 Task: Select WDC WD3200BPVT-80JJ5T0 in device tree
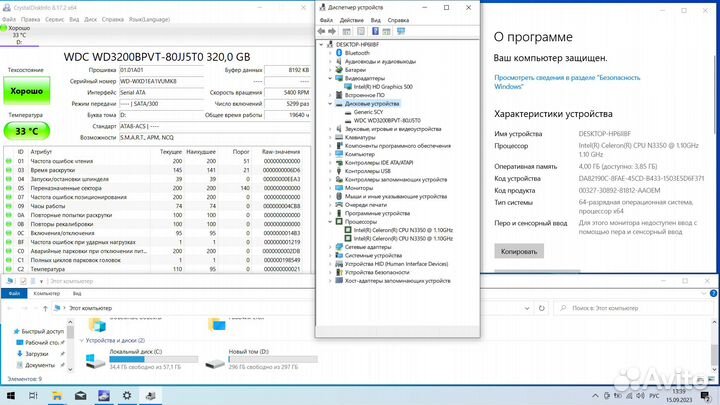click(x=387, y=120)
